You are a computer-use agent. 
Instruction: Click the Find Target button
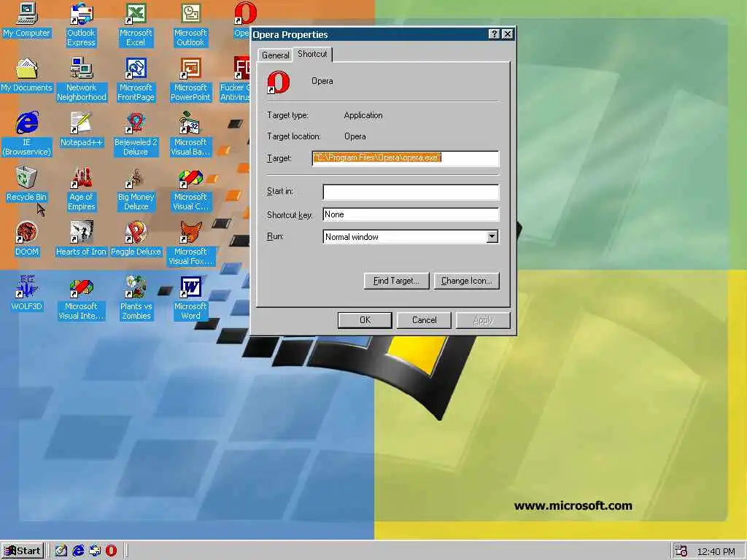tap(396, 281)
